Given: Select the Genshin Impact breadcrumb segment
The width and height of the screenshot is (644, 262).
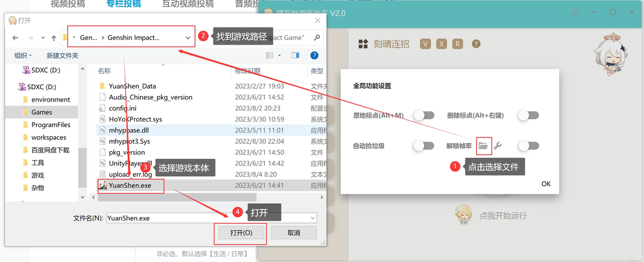Looking at the screenshot, I should tap(133, 37).
